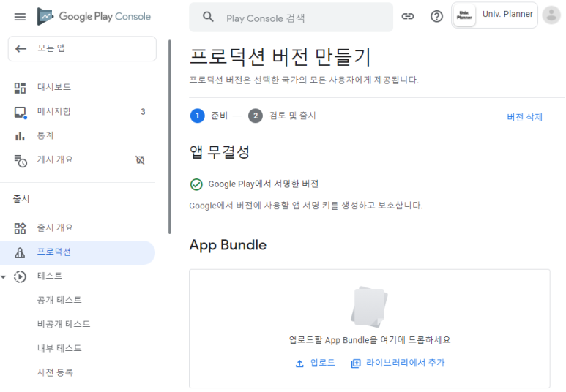Copy page link via the link icon
Screen dimensions: 566x392
[x=408, y=16]
